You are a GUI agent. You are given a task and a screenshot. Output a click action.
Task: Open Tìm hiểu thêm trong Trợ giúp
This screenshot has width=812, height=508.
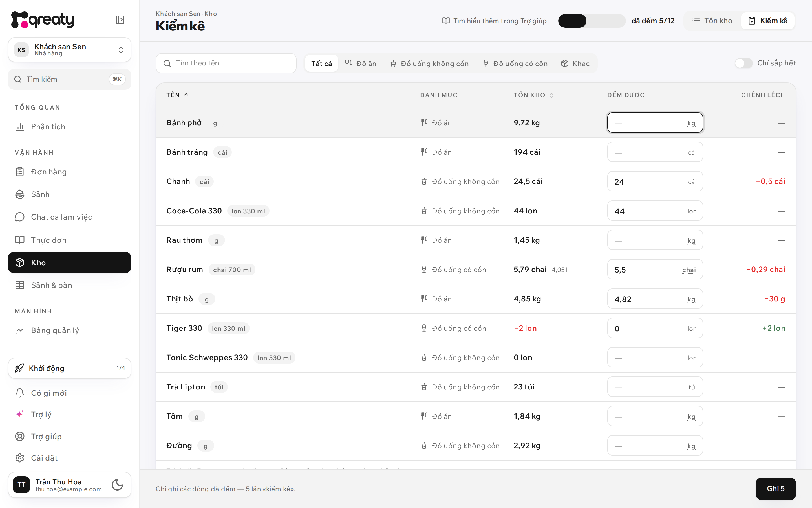(x=494, y=21)
